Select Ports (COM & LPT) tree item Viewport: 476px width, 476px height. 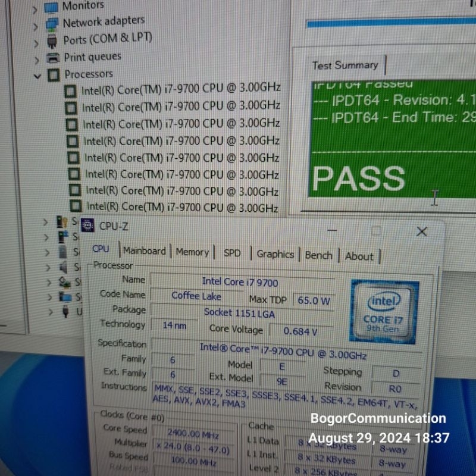tap(108, 39)
